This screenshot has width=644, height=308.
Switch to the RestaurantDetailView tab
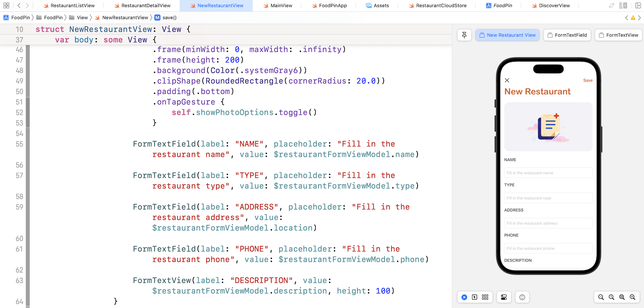coord(142,5)
